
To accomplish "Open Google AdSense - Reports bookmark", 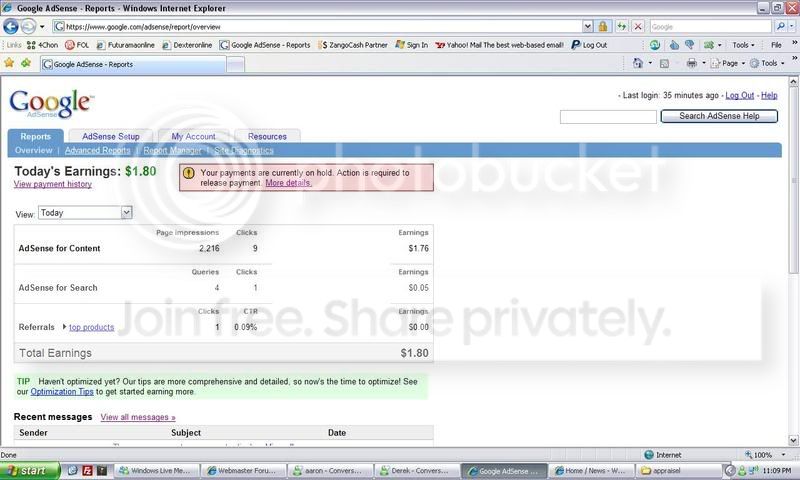I will click(265, 45).
